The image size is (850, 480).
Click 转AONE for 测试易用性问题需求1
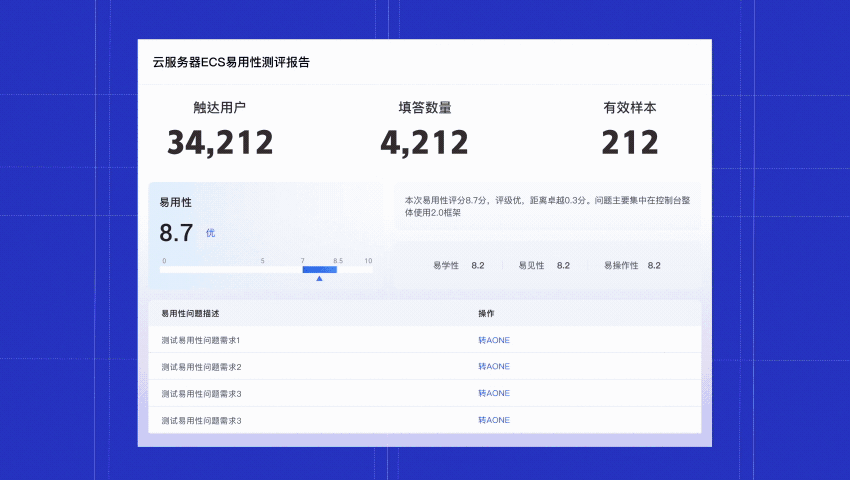494,340
